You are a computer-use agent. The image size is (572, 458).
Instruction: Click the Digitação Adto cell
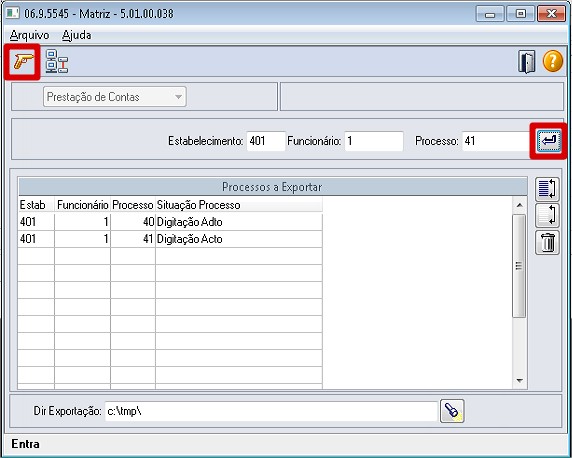(x=239, y=222)
